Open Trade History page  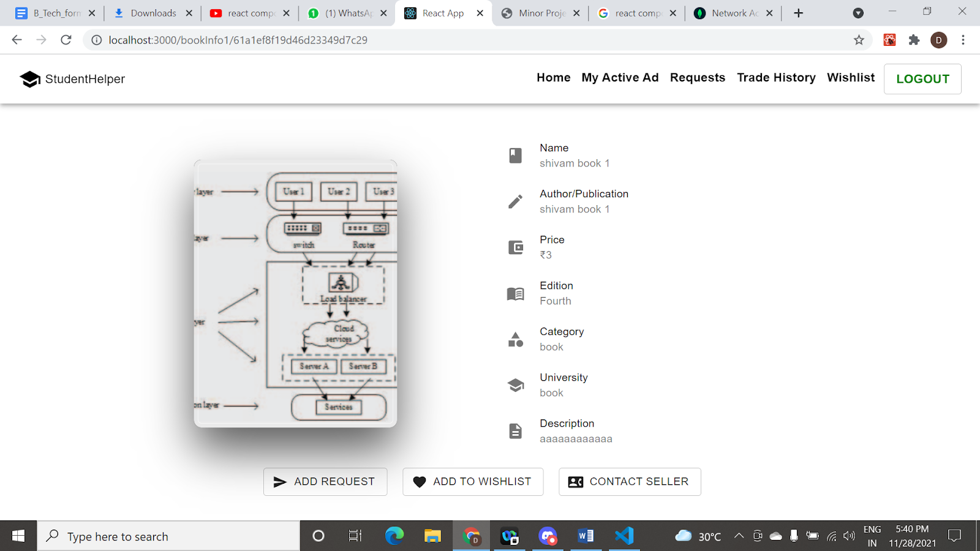tap(776, 78)
